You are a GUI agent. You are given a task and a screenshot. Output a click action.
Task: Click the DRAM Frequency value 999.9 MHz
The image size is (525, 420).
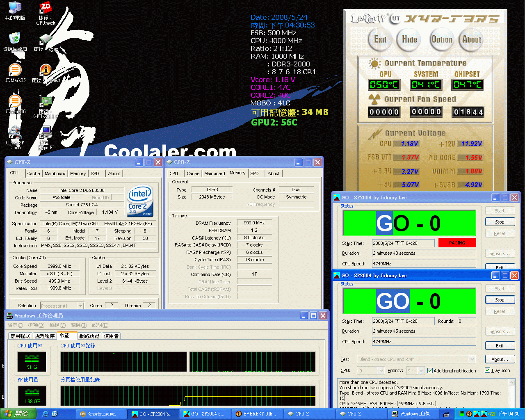(254, 223)
